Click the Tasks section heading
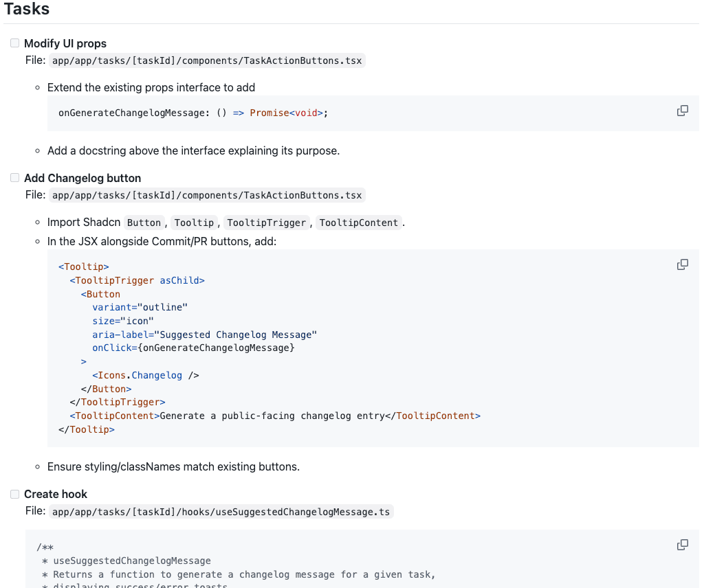This screenshot has height=588, width=704. point(27,9)
